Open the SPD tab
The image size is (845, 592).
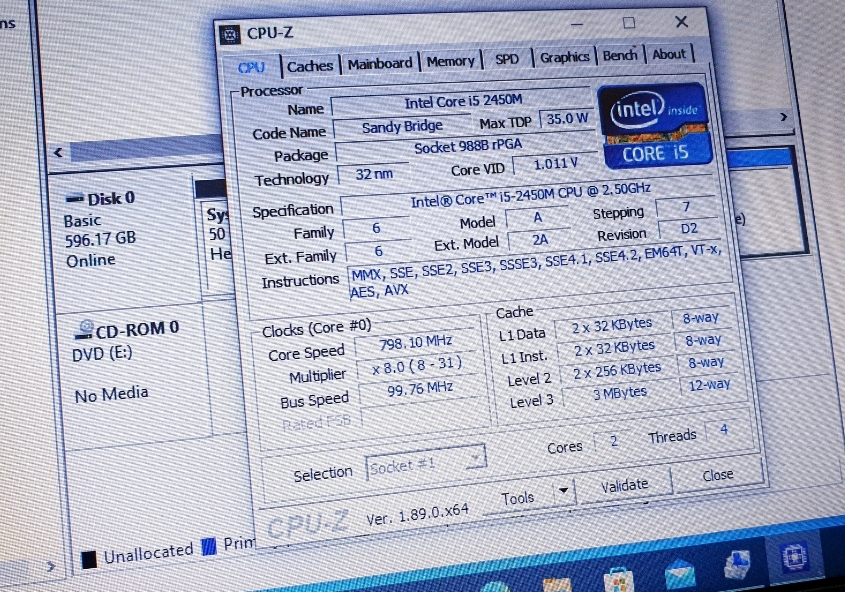coord(507,59)
